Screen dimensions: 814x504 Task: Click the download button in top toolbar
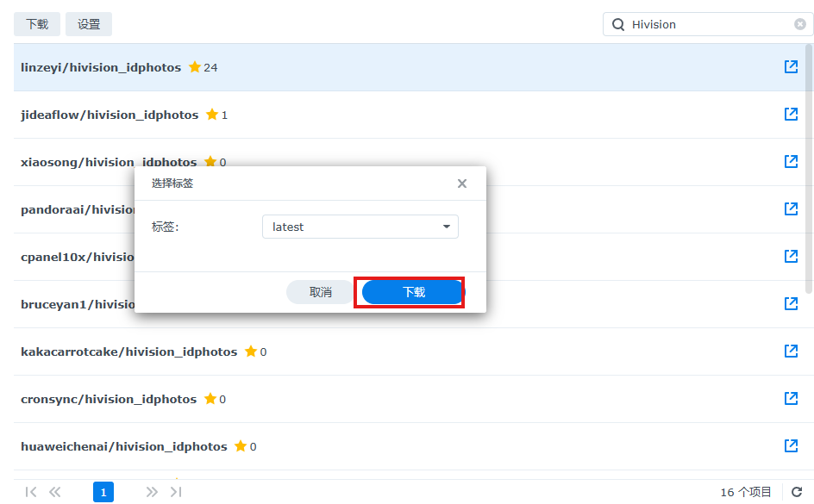pos(37,24)
